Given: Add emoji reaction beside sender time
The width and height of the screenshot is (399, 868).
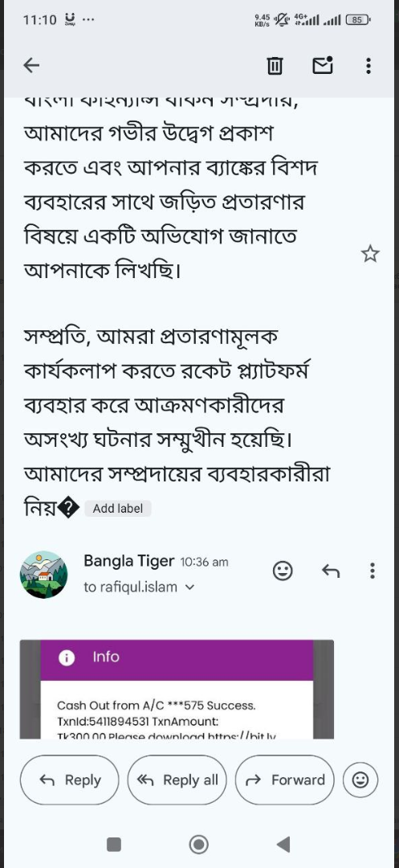Looking at the screenshot, I should (283, 571).
